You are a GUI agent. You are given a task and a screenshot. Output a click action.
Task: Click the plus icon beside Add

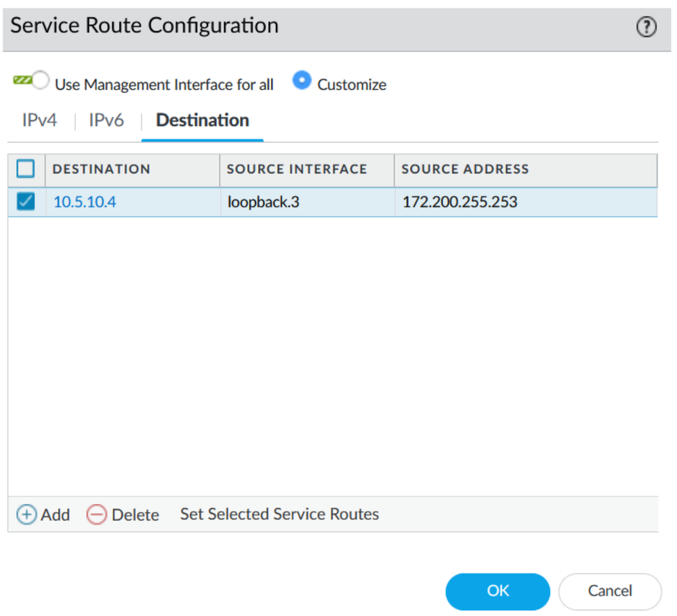click(26, 514)
